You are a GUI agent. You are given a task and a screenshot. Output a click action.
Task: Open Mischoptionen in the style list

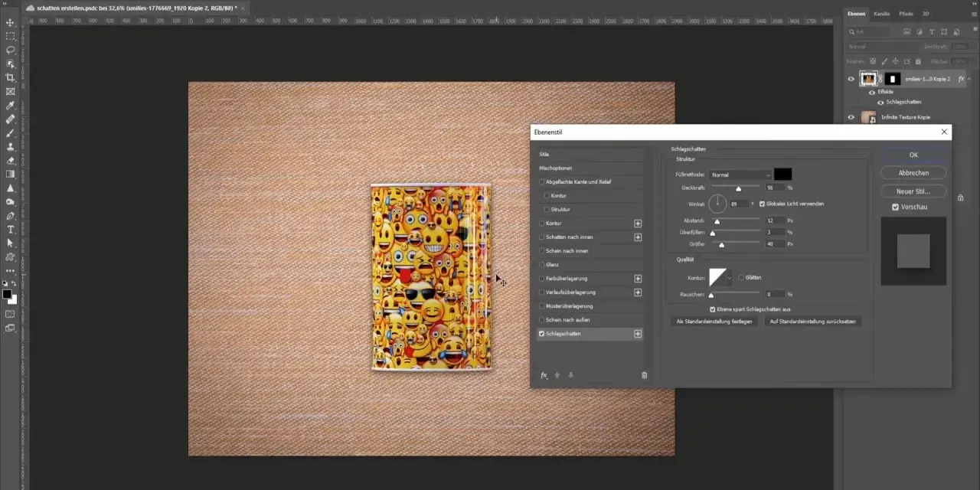[x=556, y=168]
